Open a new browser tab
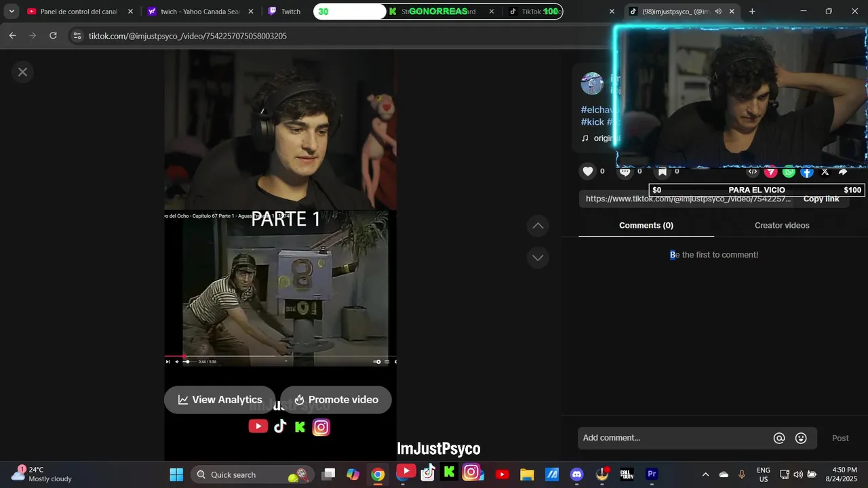868x488 pixels. pos(752,12)
